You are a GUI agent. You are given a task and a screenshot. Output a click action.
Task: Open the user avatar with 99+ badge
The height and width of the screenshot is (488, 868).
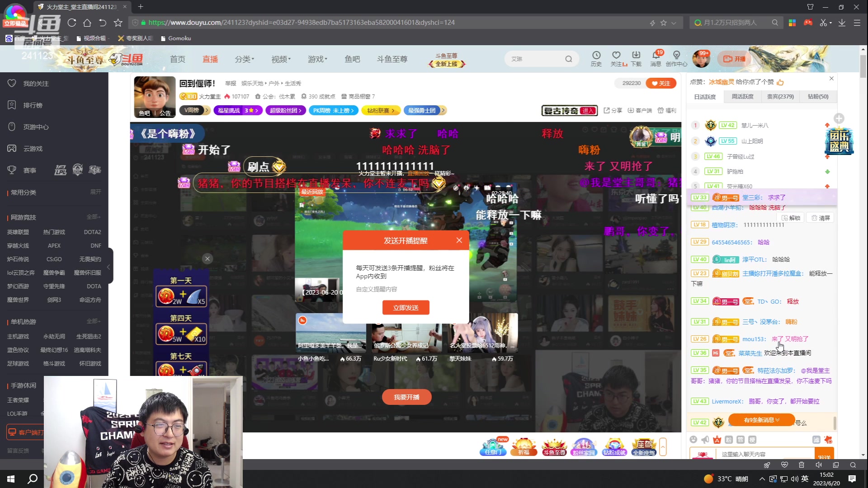(x=701, y=59)
